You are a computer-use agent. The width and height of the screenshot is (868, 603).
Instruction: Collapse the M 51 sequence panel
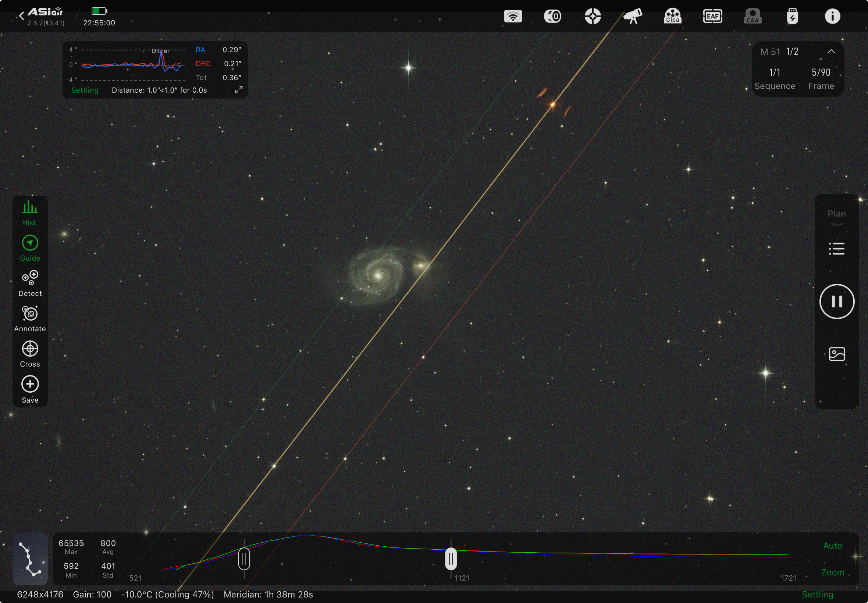(x=831, y=51)
